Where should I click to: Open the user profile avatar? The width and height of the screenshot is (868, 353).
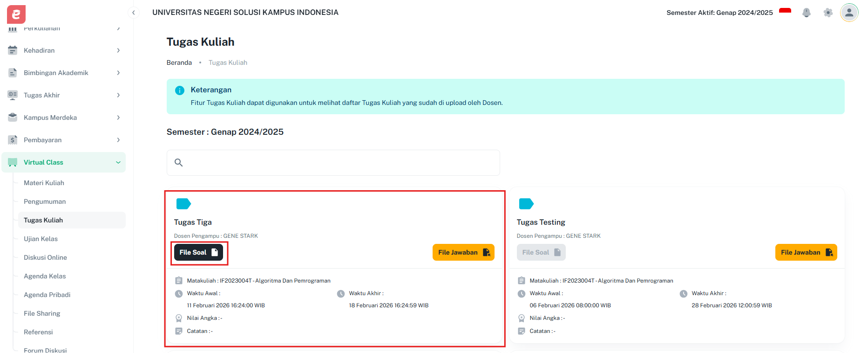click(x=849, y=13)
